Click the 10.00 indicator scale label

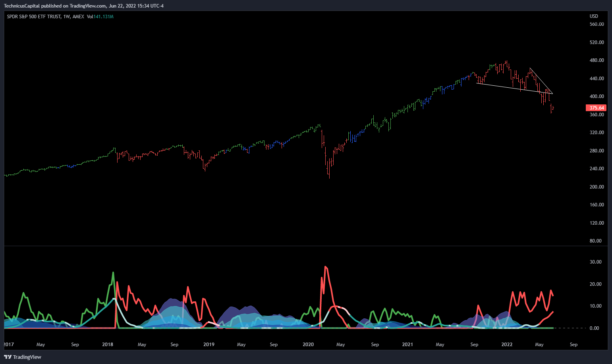[596, 306]
